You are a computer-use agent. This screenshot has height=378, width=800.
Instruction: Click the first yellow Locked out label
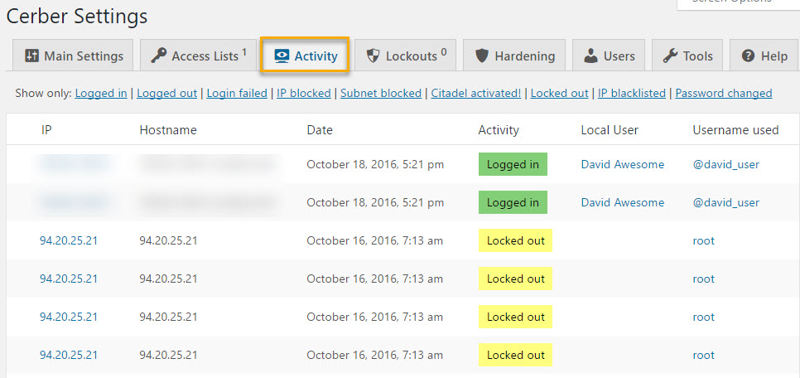[x=515, y=240]
